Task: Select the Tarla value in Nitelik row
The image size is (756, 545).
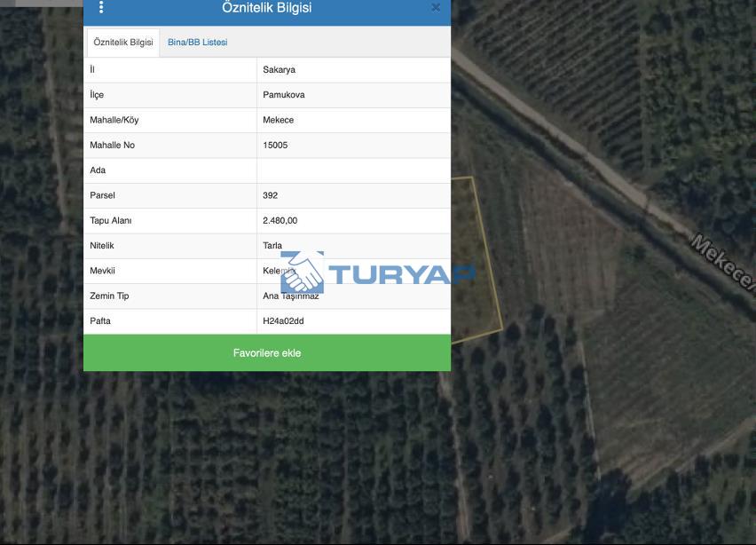Action: click(272, 246)
